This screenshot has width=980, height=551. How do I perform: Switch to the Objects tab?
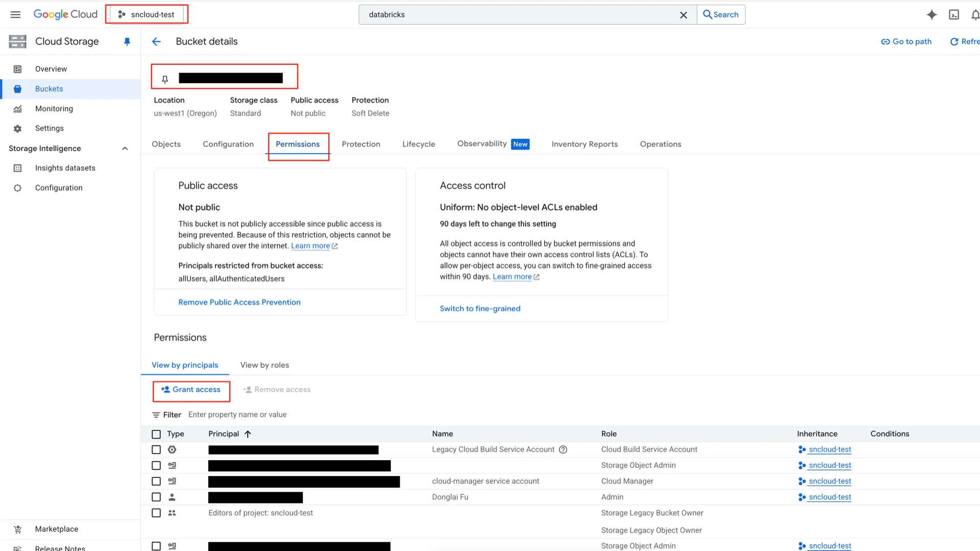click(x=166, y=144)
